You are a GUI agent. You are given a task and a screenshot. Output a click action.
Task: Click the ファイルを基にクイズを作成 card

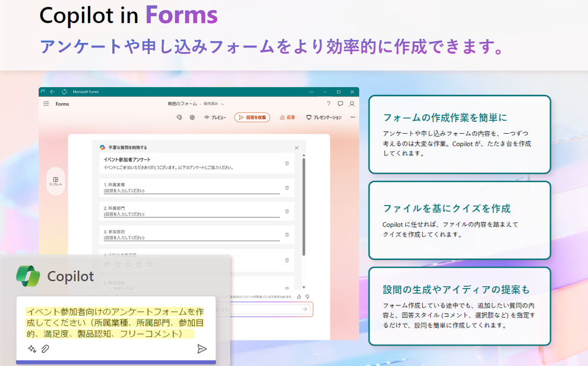click(x=460, y=220)
